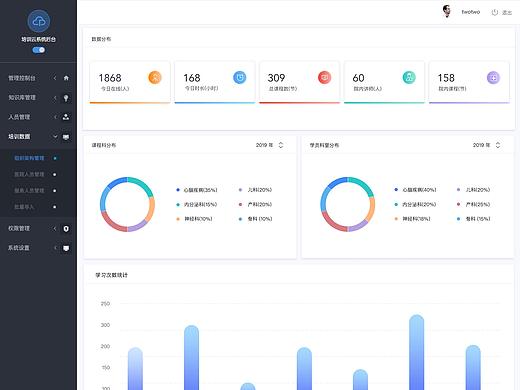Click the 1868 statistic value

[110, 78]
